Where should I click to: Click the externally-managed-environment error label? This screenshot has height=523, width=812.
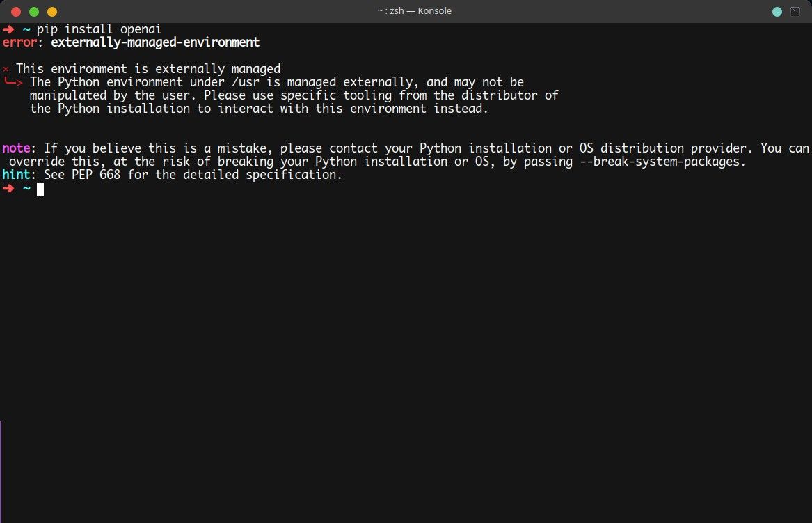click(154, 42)
